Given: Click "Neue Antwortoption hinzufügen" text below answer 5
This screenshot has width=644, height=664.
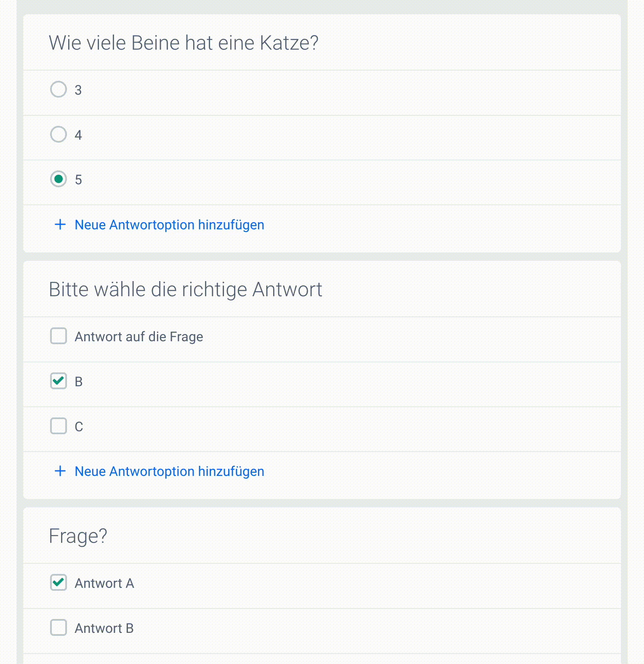Looking at the screenshot, I should (169, 225).
